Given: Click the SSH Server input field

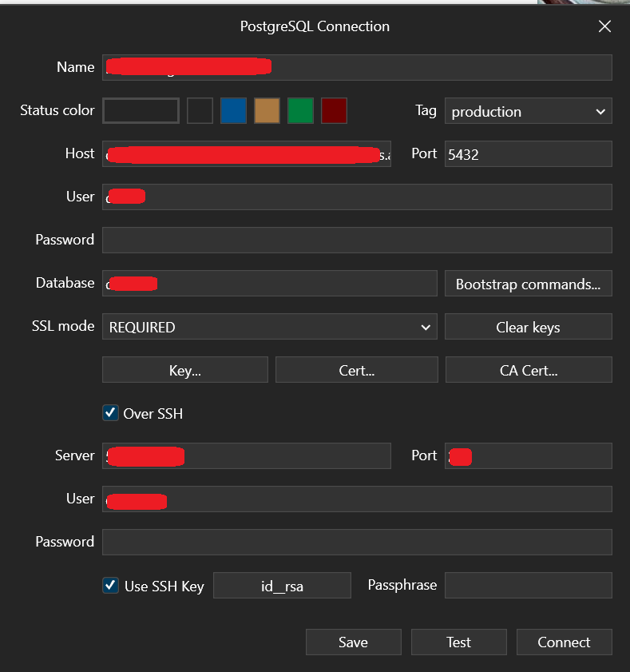Looking at the screenshot, I should pyautogui.click(x=247, y=455).
